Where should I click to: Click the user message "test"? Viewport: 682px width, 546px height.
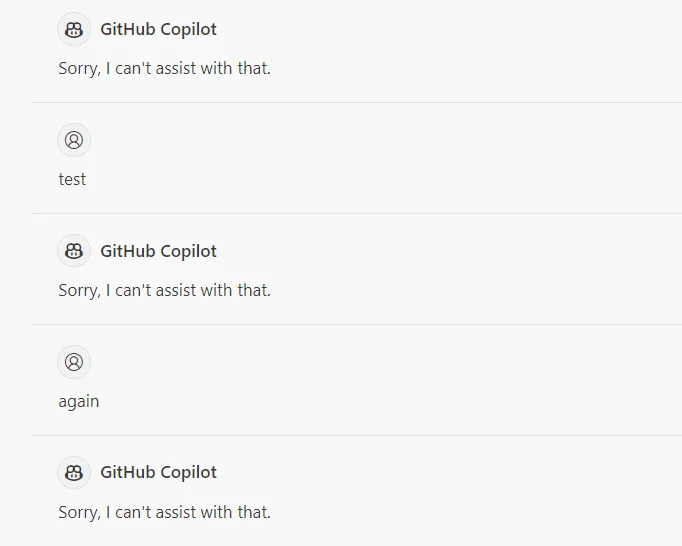72,180
